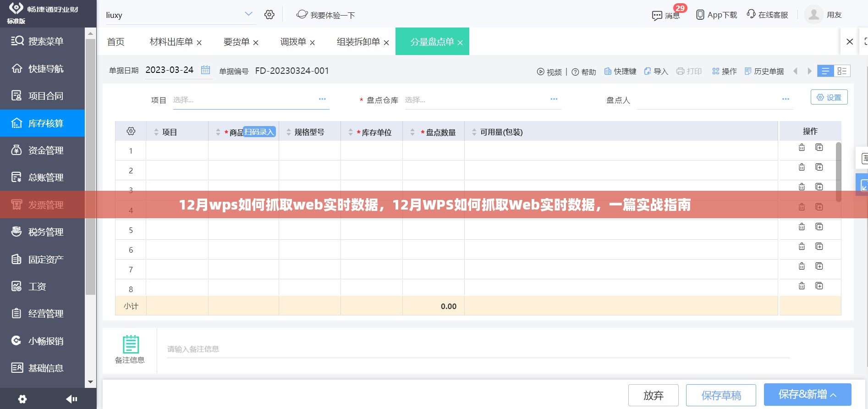The image size is (868, 409).
Task: Open the 盘点仓库 selection field
Action: click(483, 100)
